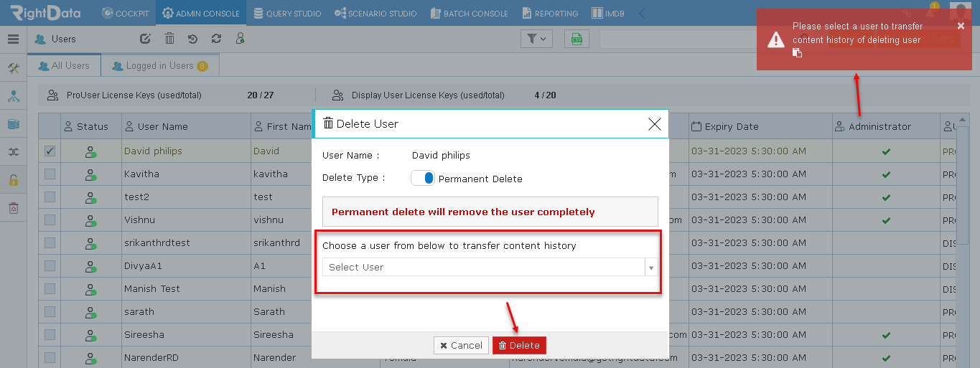Open the IMDB module
Screen dimensions: 980x368
click(x=608, y=13)
